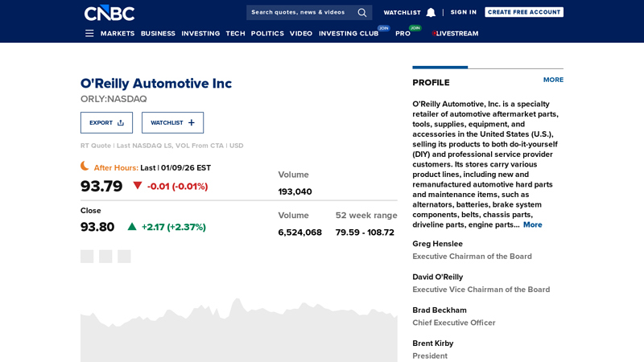This screenshot has width=644, height=362.
Task: Click the RT Quote disclaimer text
Action: (x=162, y=146)
